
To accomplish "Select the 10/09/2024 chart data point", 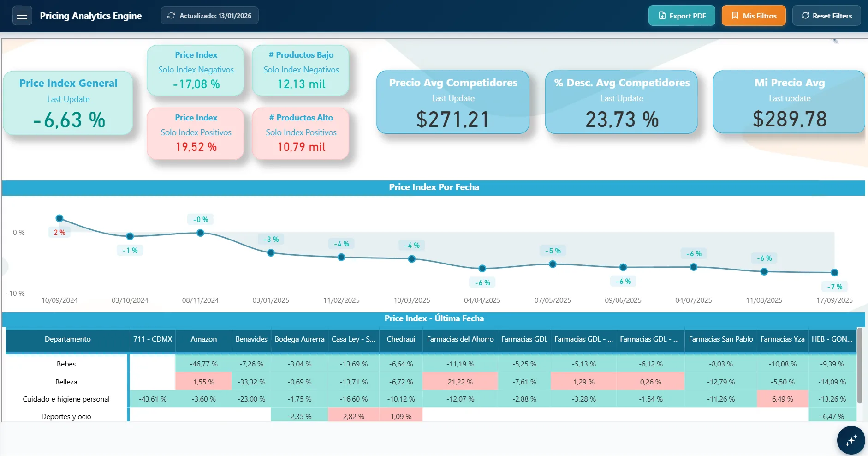I will click(59, 218).
